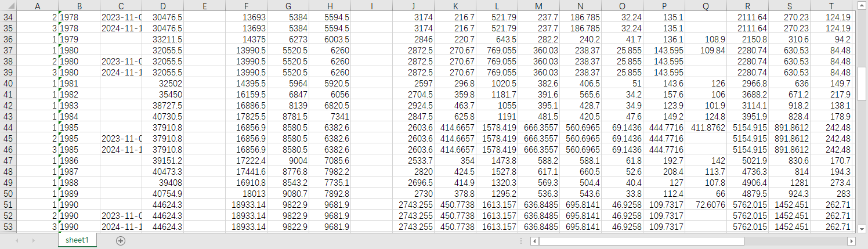Select column Q header
Viewport: 868px width, 249px height.
click(706, 6)
